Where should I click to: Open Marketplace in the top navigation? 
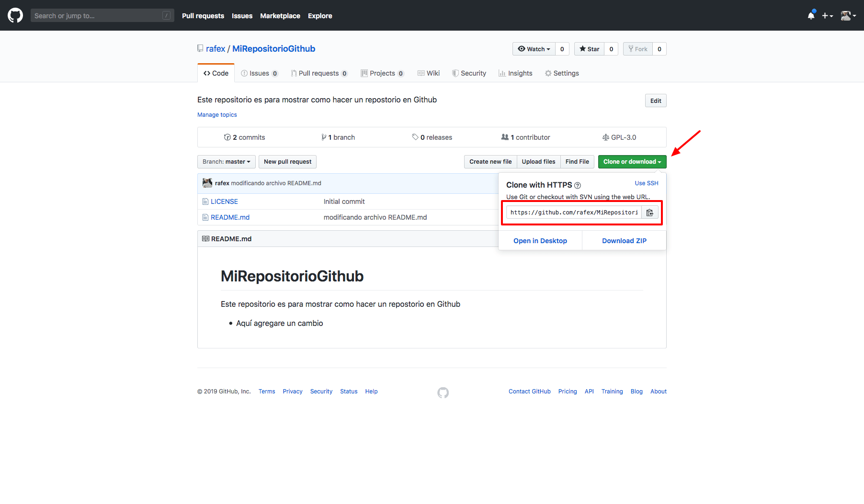click(x=280, y=15)
